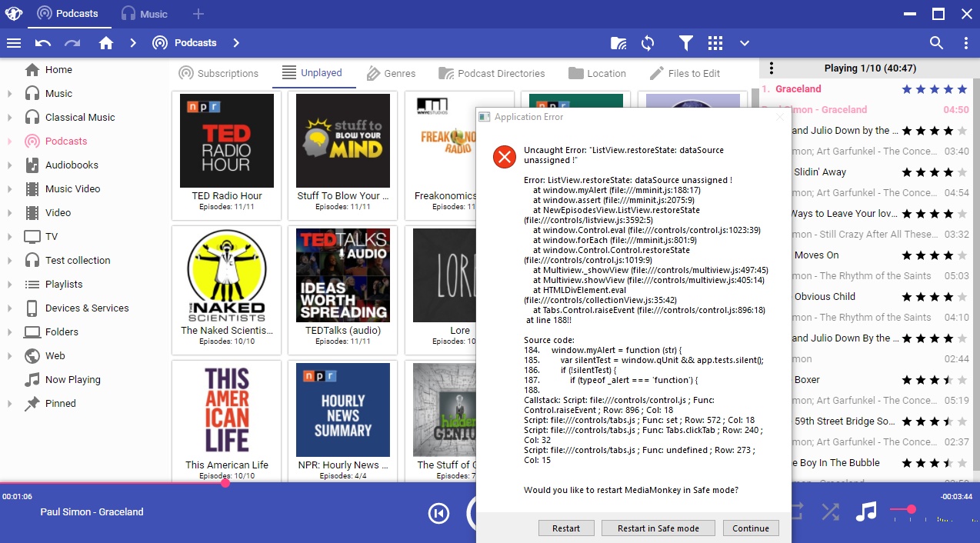Click the sync refresh icon
This screenshot has height=543, width=980.
pyautogui.click(x=648, y=43)
